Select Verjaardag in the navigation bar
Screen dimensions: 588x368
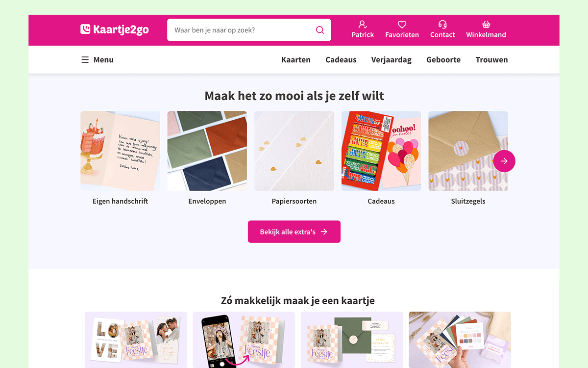tap(392, 60)
